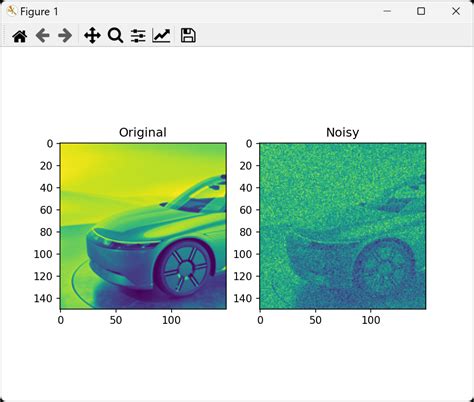This screenshot has height=402, width=474.
Task: Open the Configure subplots dialog
Action: click(x=138, y=36)
